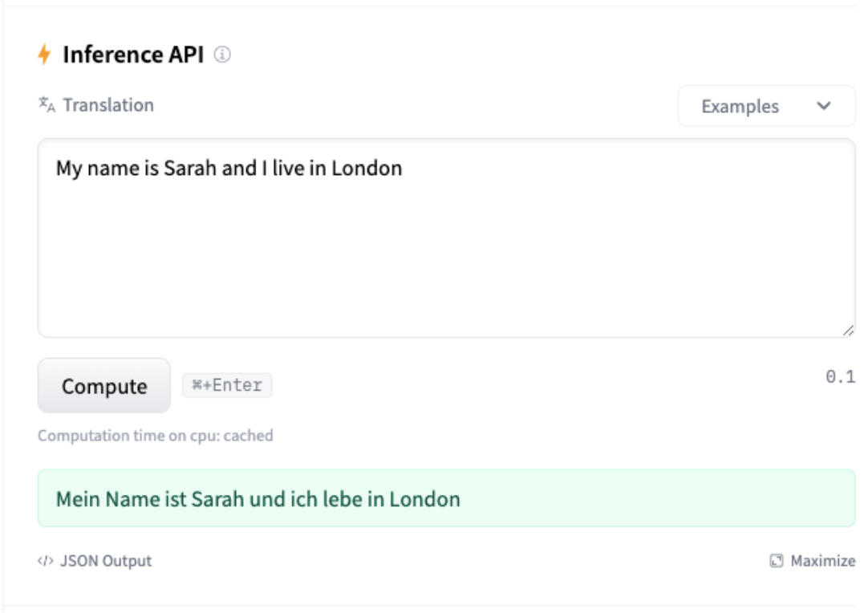Click the info icon beside Inference API
Image resolution: width=868 pixels, height=613 pixels.
[x=223, y=55]
